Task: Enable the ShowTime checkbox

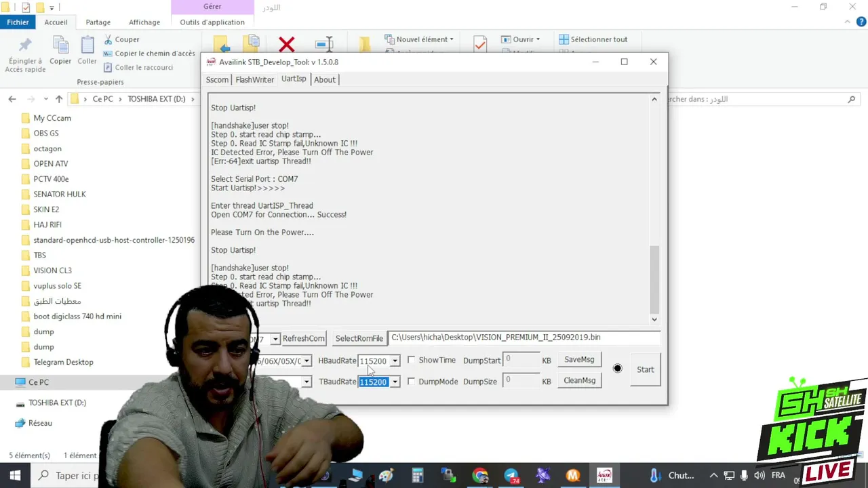Action: coord(411,360)
